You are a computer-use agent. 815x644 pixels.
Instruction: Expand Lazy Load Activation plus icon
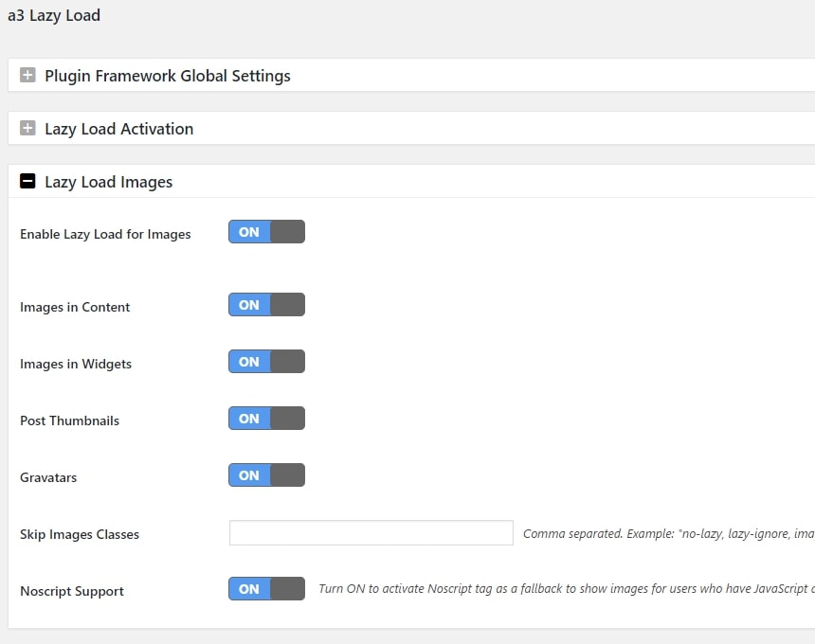tap(27, 128)
